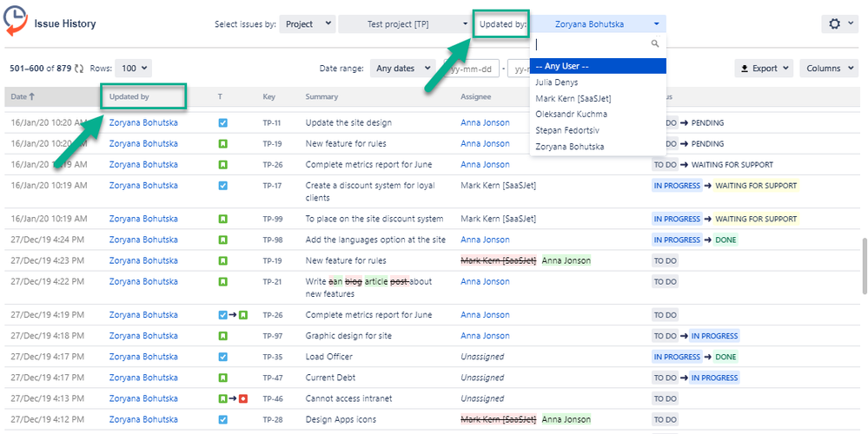
Task: Click the Updated by column header
Action: (x=129, y=96)
